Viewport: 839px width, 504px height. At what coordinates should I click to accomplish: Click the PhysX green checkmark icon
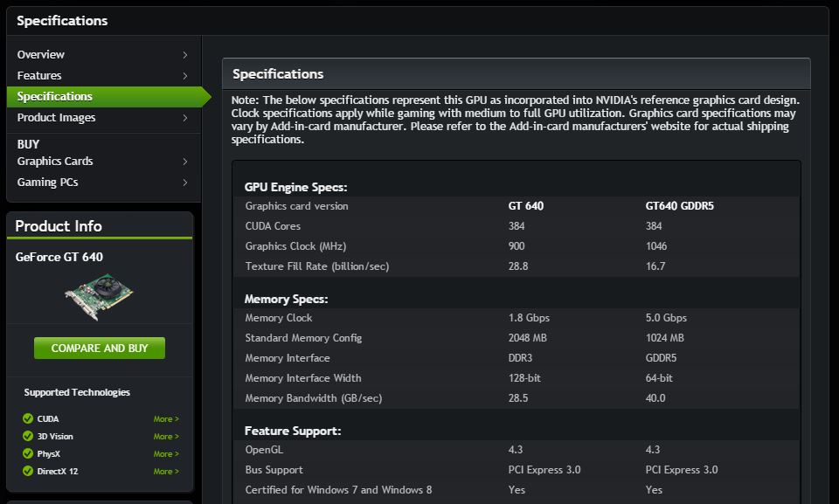coord(28,454)
